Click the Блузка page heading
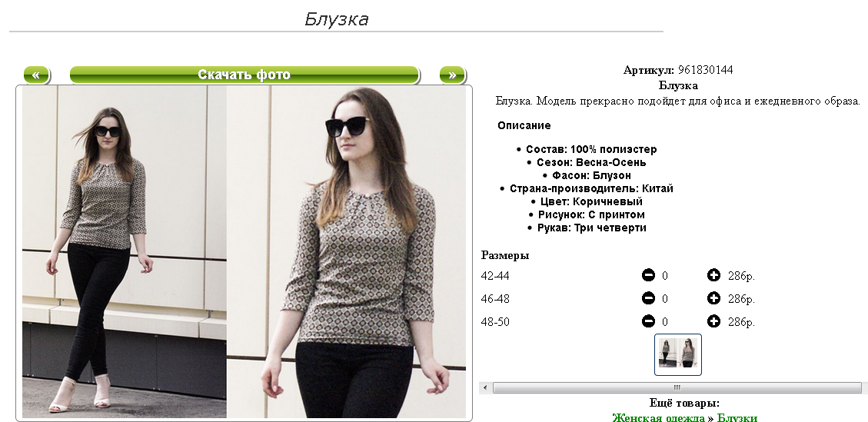This screenshot has height=422, width=868. [x=337, y=19]
